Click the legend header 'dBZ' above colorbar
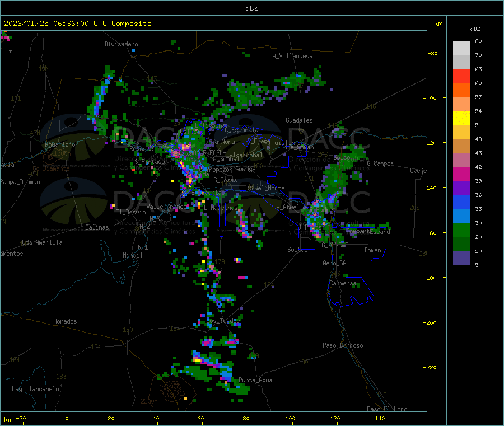 (x=475, y=29)
